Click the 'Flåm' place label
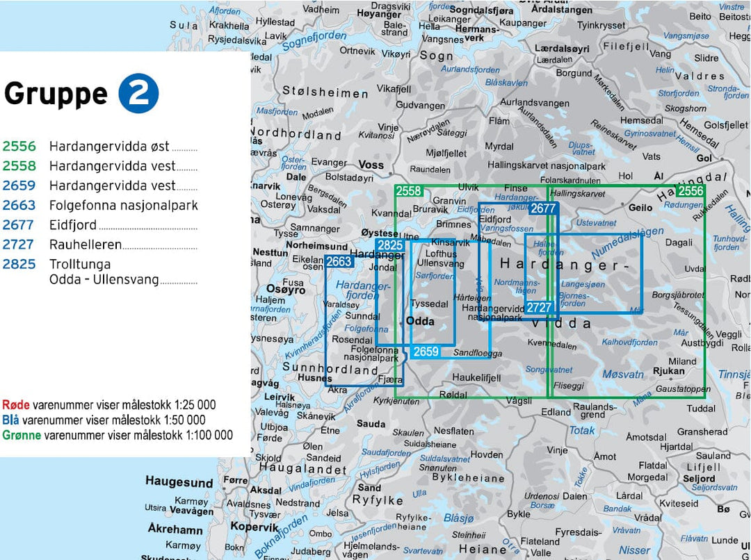Viewport: 751px width, 560px height. [499, 121]
